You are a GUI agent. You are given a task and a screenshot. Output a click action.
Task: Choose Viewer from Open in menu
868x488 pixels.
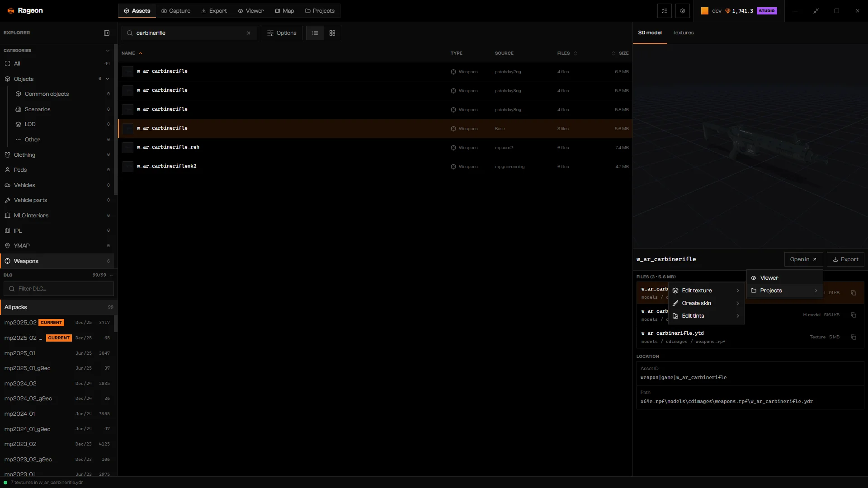(784, 278)
